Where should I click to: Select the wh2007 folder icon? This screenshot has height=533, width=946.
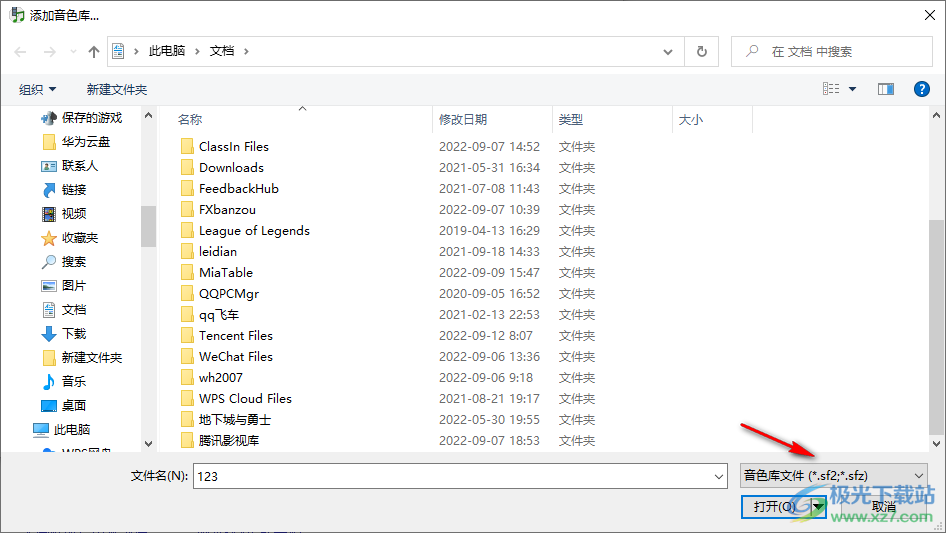tap(188, 378)
